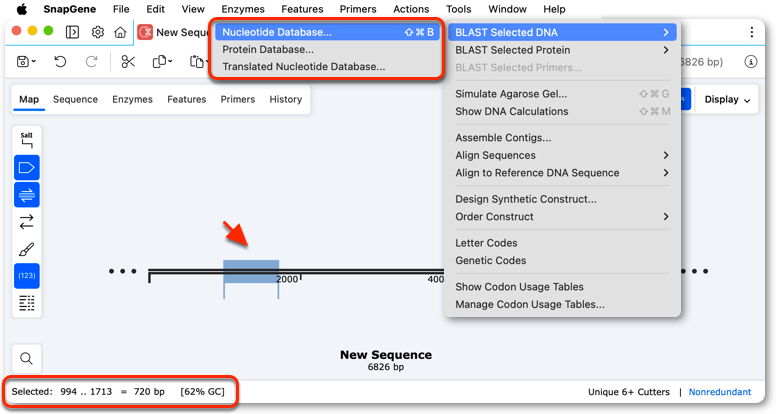Open the SnapGene application menu
The width and height of the screenshot is (780, 414).
click(70, 9)
